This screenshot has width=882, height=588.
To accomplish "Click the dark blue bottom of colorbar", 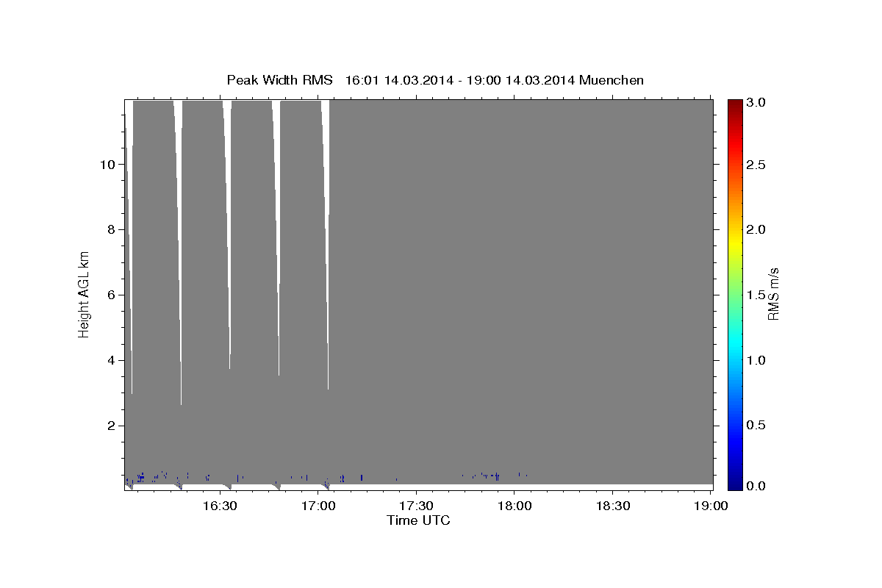I will 735,484.
